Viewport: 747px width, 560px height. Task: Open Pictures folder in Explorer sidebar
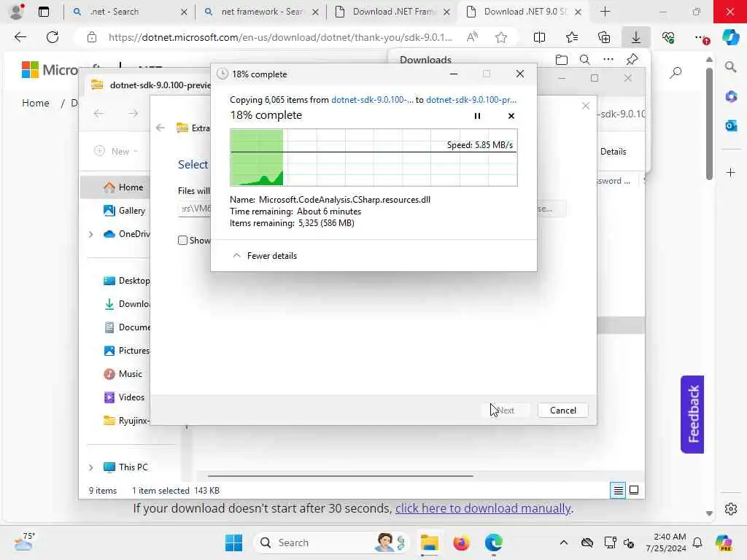click(x=125, y=351)
